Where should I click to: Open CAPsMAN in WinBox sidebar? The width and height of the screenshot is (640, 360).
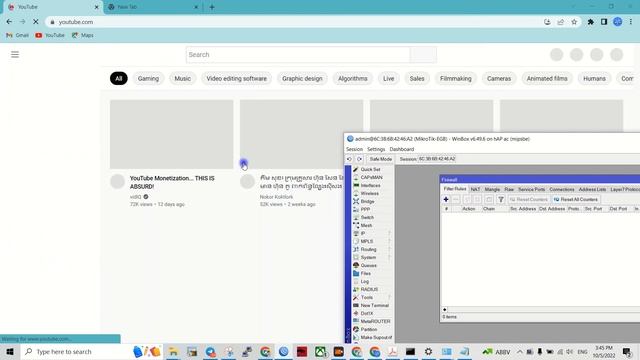pyautogui.click(x=371, y=177)
